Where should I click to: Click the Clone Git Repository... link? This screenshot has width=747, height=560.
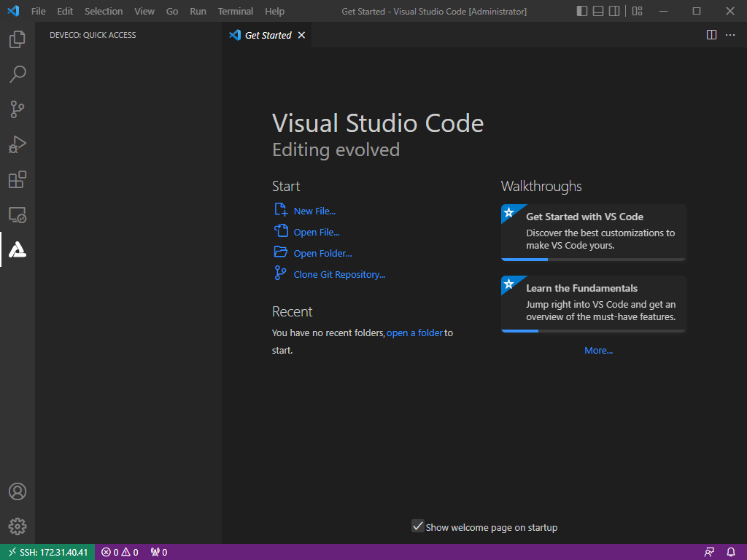click(x=339, y=275)
